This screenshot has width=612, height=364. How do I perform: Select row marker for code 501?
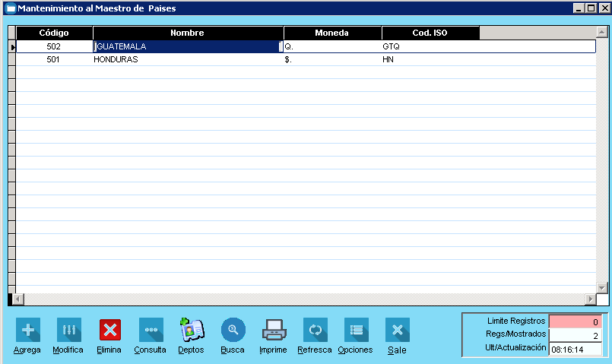pos(11,59)
